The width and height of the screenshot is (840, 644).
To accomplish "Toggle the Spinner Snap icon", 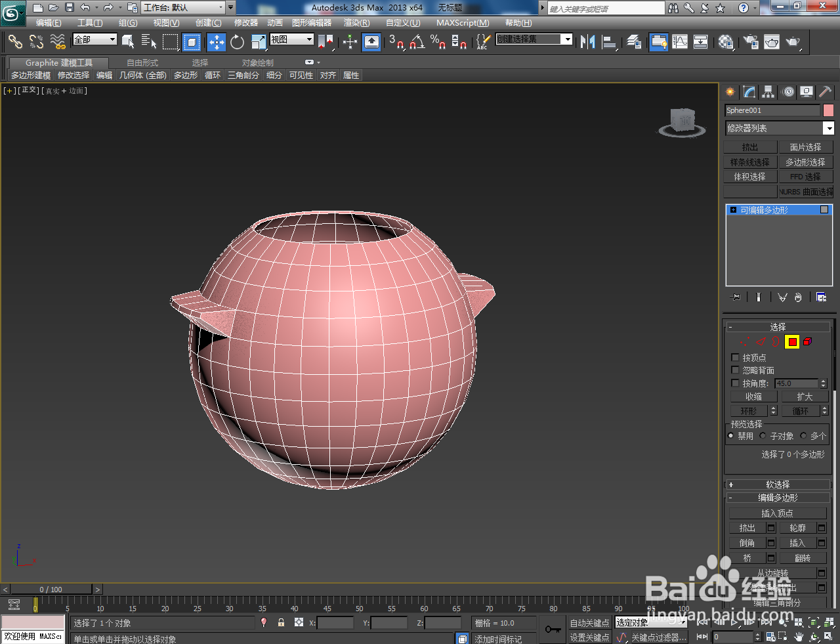I will click(x=459, y=42).
